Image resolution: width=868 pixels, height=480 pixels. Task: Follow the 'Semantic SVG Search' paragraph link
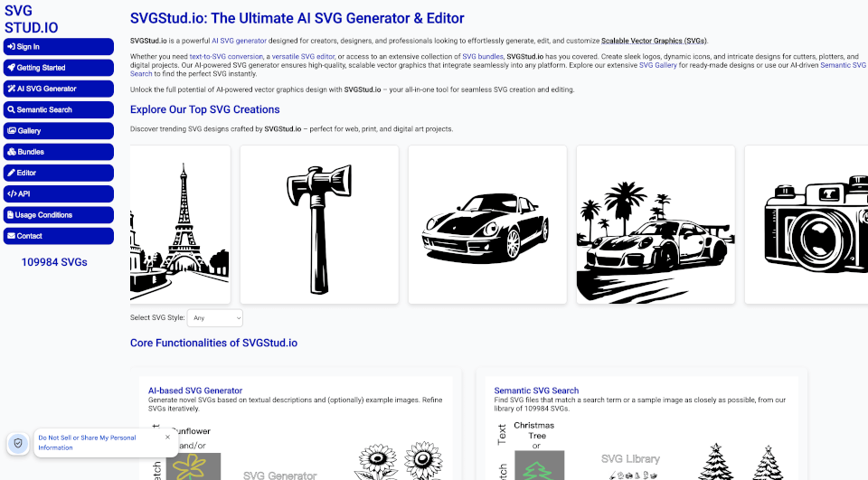click(843, 65)
